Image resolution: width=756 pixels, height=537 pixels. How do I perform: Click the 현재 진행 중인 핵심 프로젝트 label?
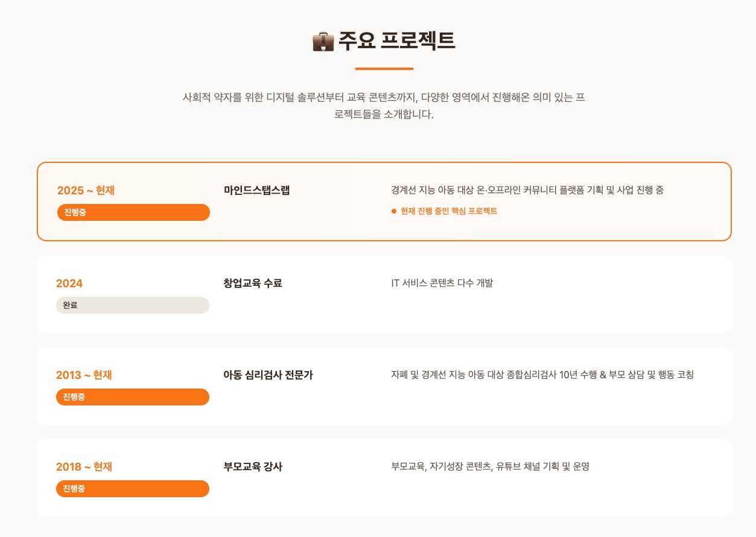448,211
